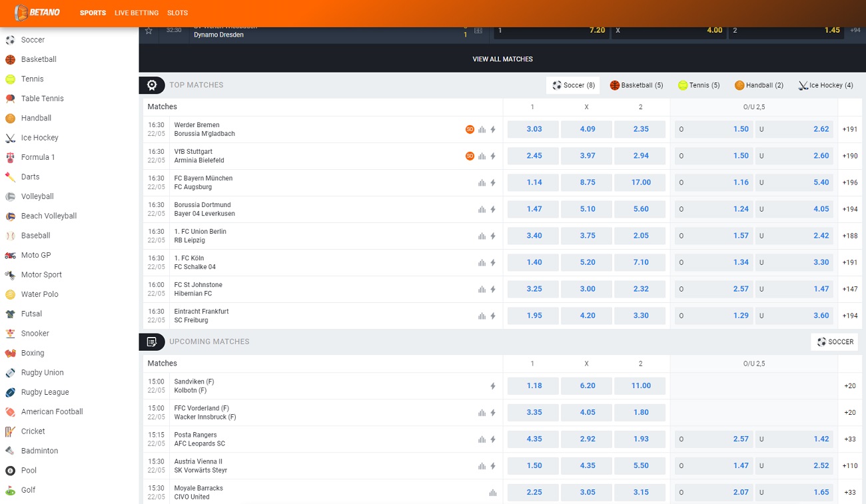Open the Sports section

pyautogui.click(x=93, y=13)
